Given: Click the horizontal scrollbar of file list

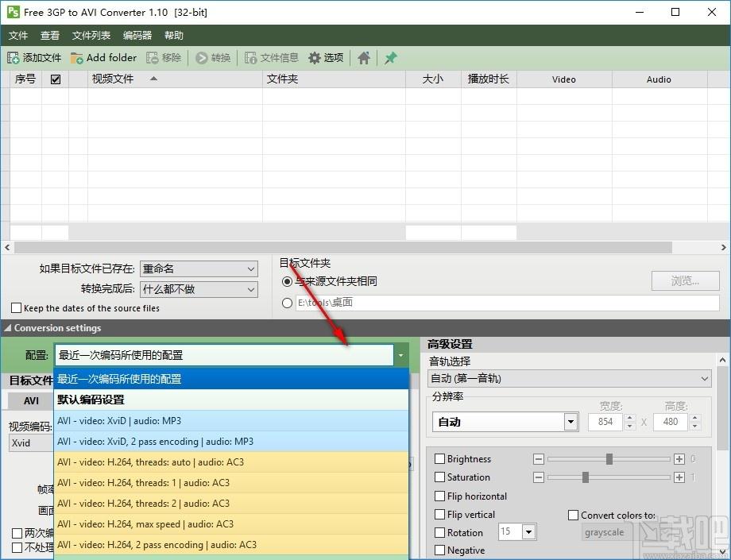Looking at the screenshot, I should tap(343, 247).
